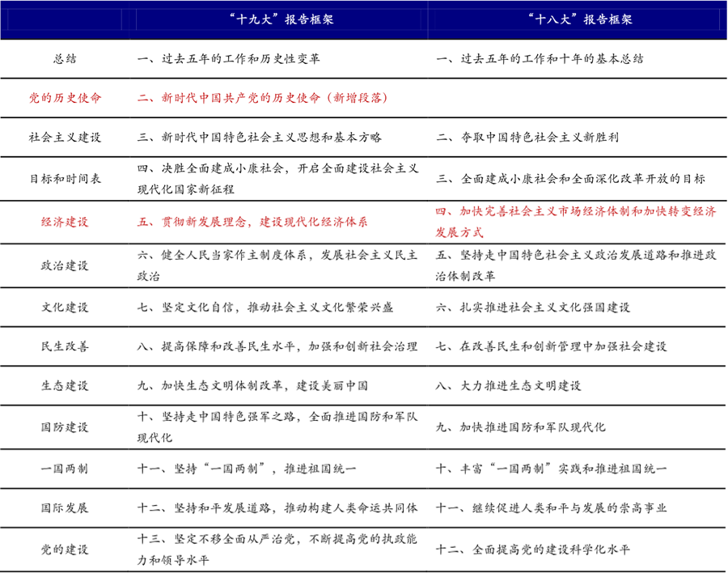Click 三、全面建成小康社会和全面深化改革开放的目标 cell
The image size is (728, 573).
pyautogui.click(x=570, y=179)
